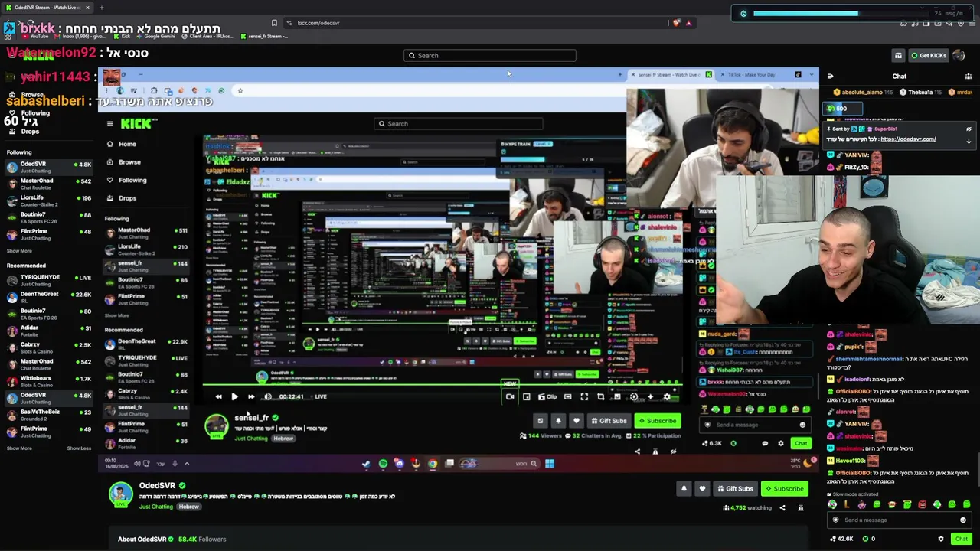Click the green Chat send button

point(961,539)
